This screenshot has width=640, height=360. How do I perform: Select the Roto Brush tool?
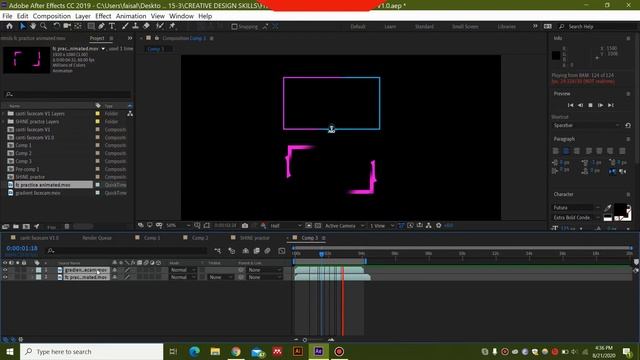pos(160,26)
